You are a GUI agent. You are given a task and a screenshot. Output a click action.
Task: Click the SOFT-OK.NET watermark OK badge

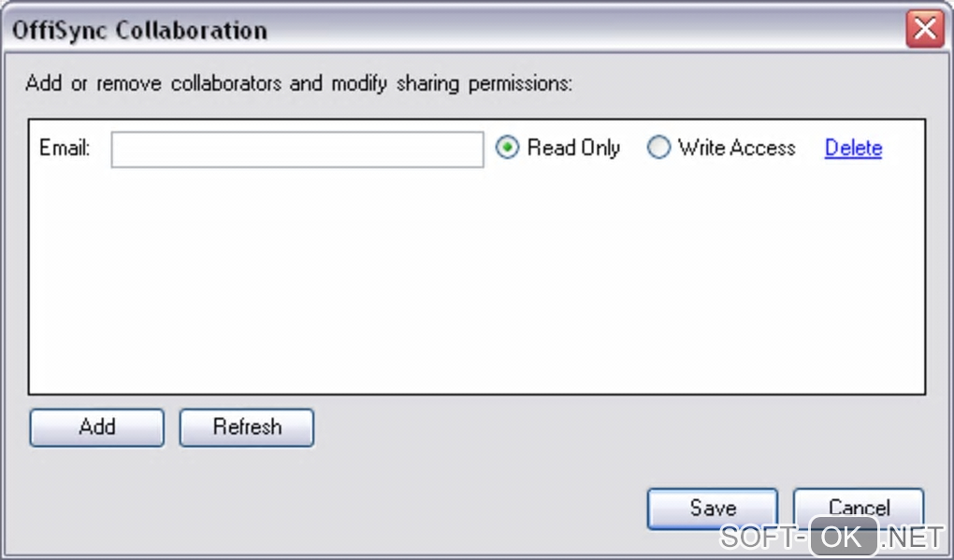(x=844, y=538)
